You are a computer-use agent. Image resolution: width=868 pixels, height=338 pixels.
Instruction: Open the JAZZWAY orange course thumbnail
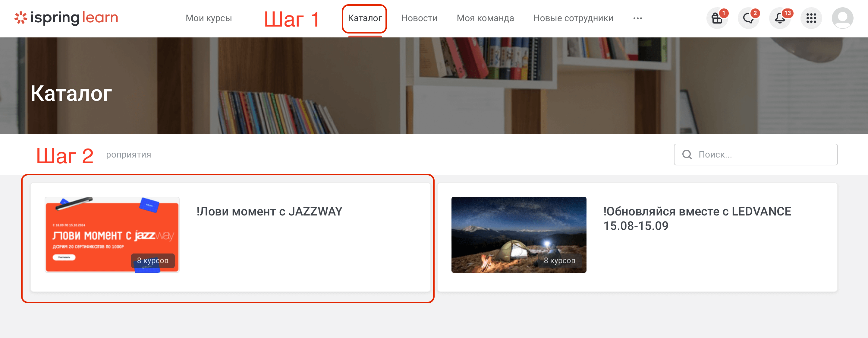point(112,235)
